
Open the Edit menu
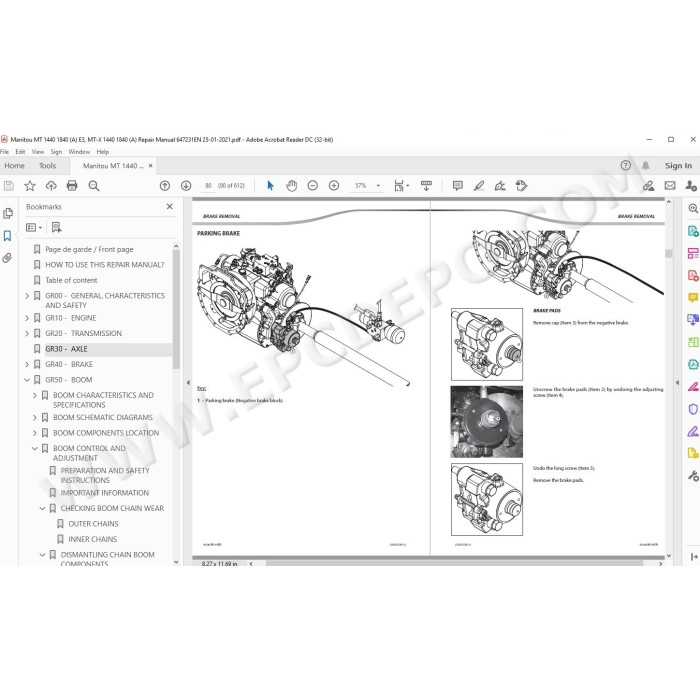click(x=20, y=152)
